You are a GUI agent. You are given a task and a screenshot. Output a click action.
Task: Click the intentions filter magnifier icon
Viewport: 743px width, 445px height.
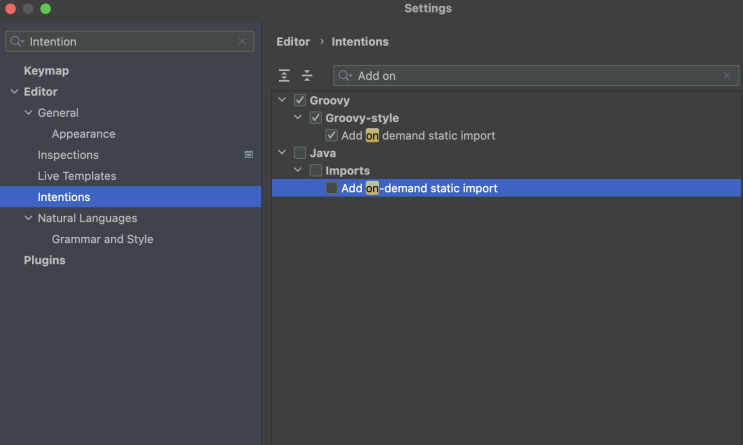pyautogui.click(x=346, y=76)
